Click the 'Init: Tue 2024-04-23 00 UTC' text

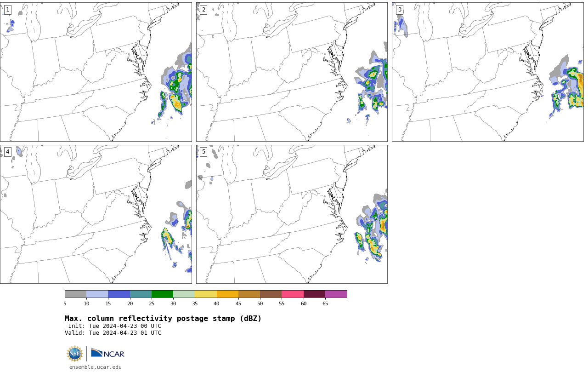coord(115,326)
